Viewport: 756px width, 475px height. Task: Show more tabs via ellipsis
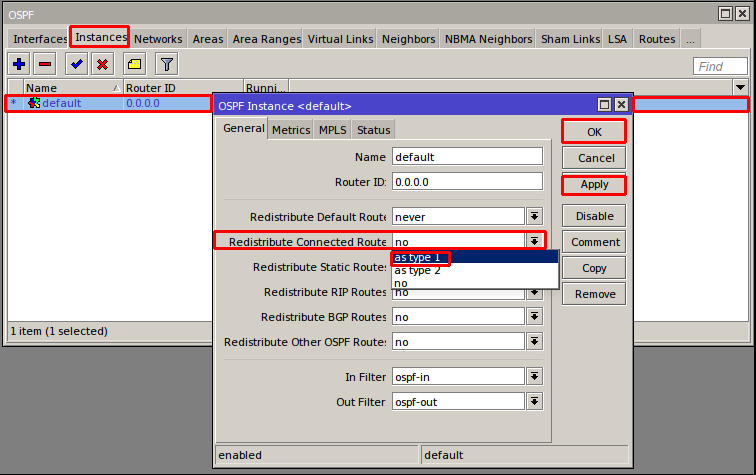pyautogui.click(x=690, y=39)
